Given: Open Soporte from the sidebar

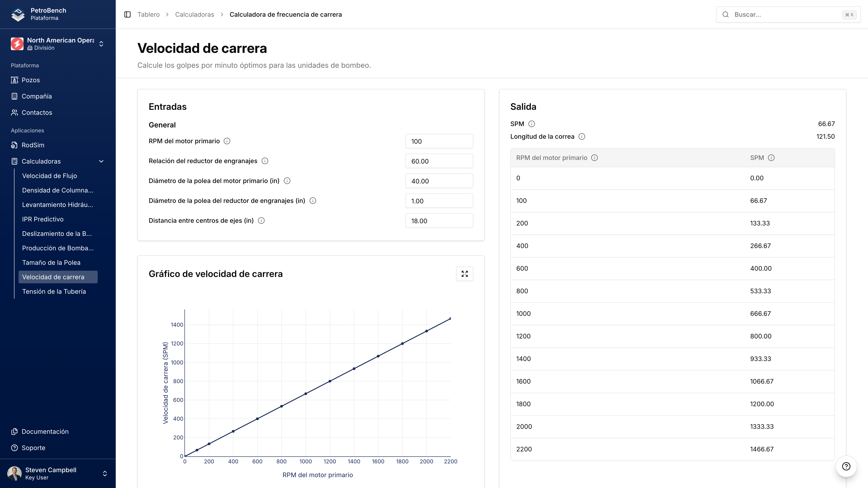Looking at the screenshot, I should click(33, 448).
